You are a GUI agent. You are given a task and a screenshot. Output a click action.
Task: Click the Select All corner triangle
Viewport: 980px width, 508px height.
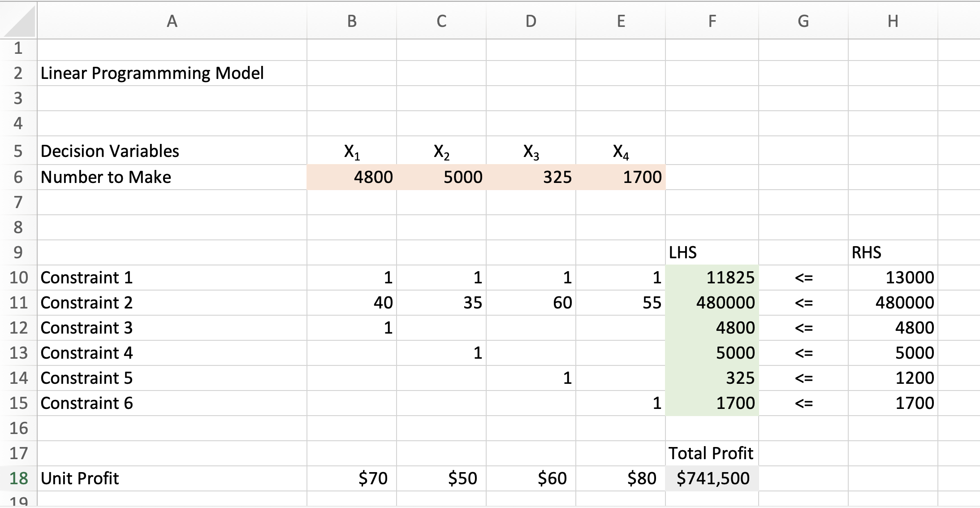(18, 20)
